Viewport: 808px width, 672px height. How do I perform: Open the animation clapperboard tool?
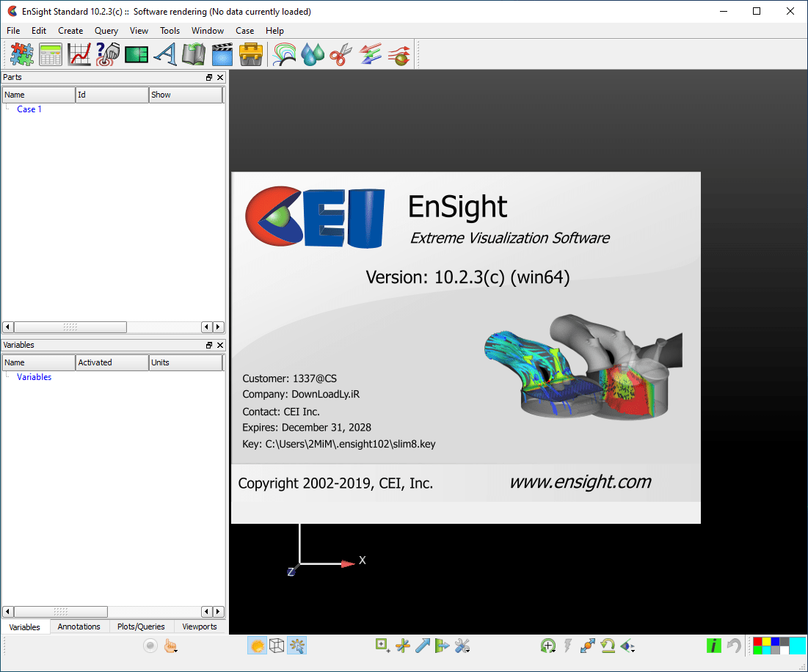[222, 54]
